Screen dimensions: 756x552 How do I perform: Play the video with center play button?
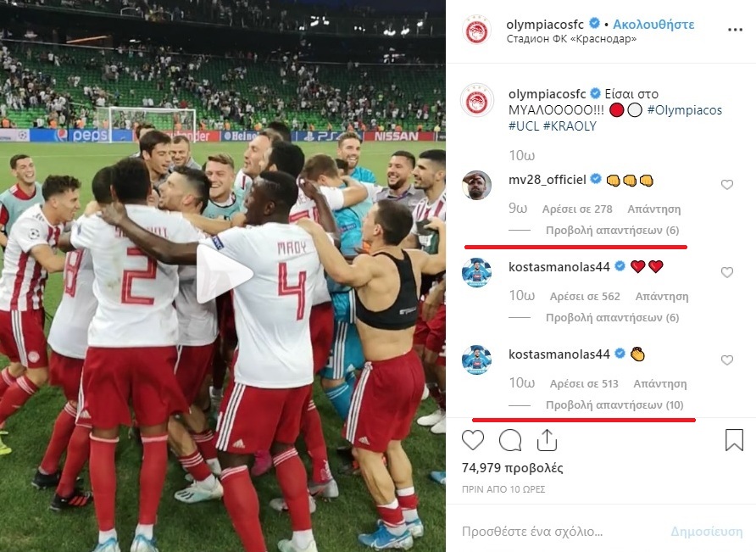223,275
